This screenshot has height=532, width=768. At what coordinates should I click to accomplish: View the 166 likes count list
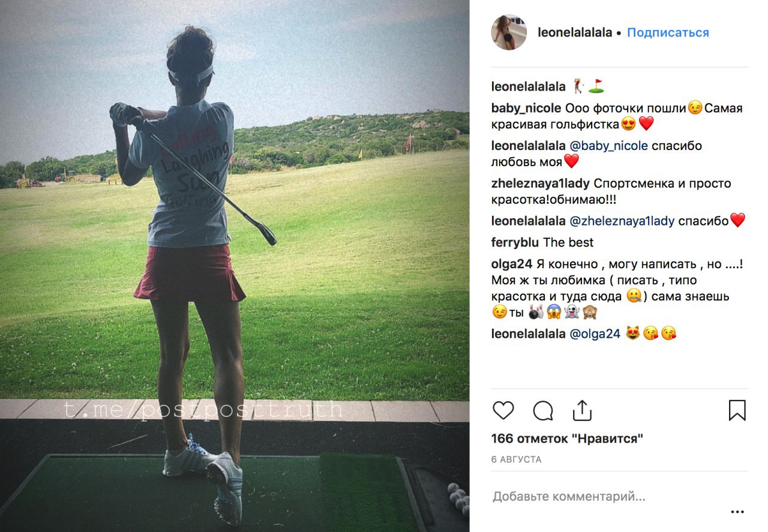567,438
